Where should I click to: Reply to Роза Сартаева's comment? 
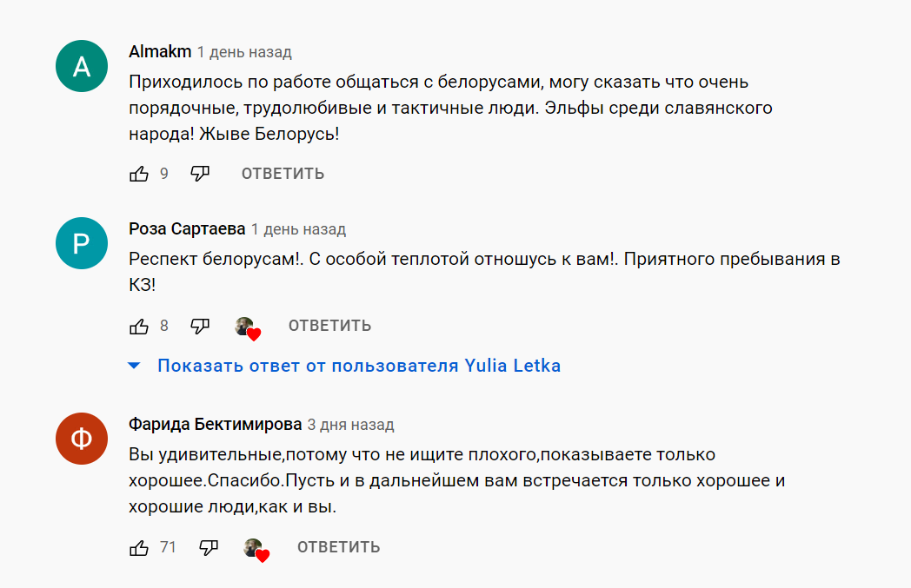(329, 327)
